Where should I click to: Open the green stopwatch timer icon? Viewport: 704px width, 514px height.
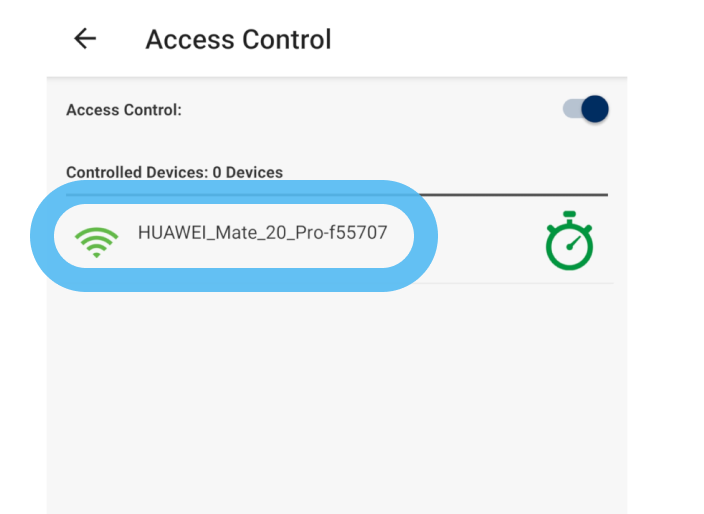click(x=569, y=241)
